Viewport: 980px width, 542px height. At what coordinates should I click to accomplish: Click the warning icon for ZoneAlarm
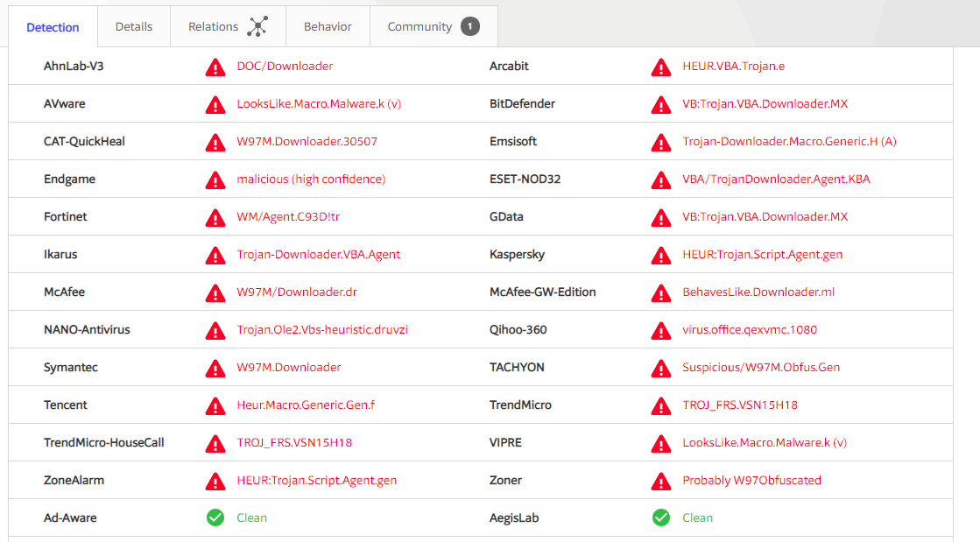(x=215, y=481)
